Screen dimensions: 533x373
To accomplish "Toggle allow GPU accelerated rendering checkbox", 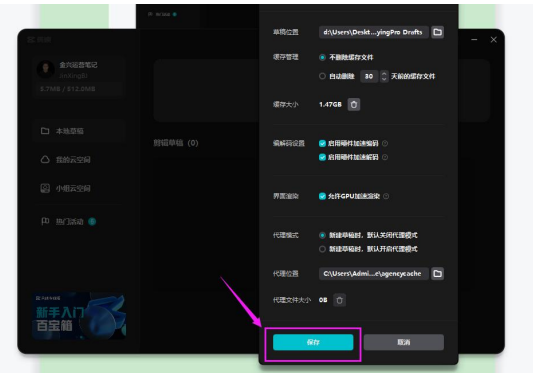I will [x=322, y=196].
